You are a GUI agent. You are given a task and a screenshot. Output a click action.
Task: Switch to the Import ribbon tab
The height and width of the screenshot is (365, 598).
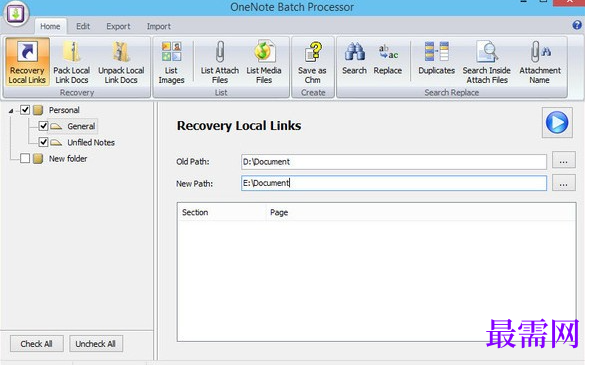pyautogui.click(x=159, y=26)
